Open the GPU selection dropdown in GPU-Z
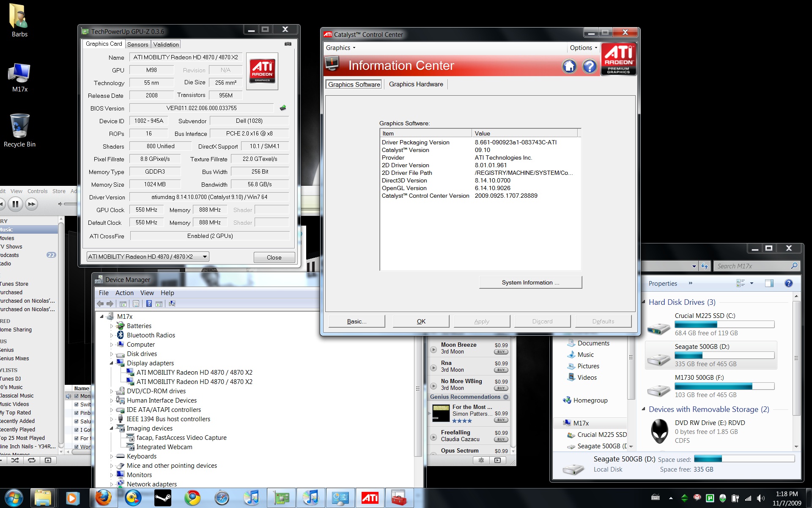 click(148, 257)
